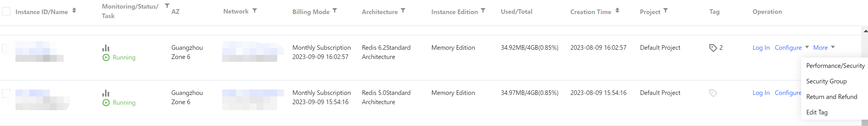868x126 pixels.
Task: Sort by Instance ID/Name
Action: point(74,11)
